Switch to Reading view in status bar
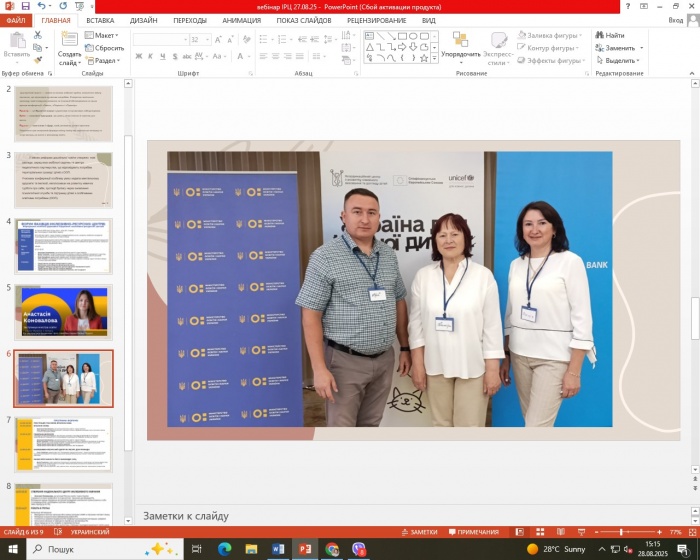Image resolution: width=700 pixels, height=560 pixels. [x=560, y=532]
